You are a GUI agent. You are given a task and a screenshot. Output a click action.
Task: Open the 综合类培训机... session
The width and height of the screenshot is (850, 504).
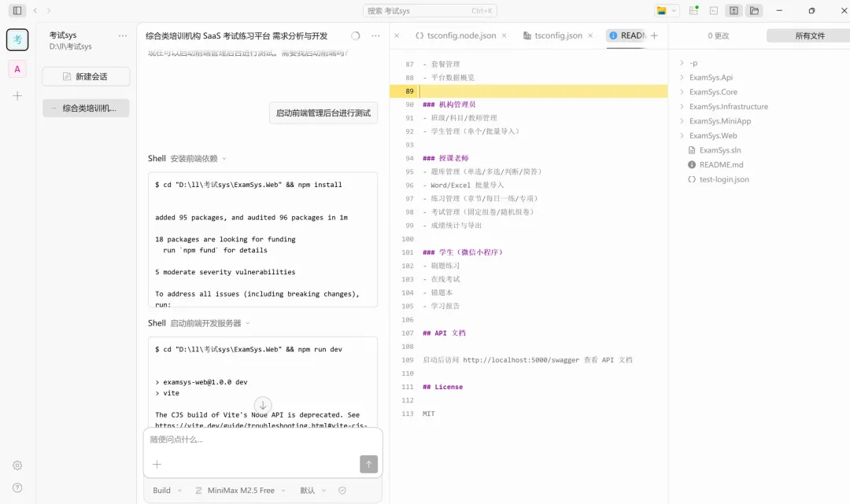[x=86, y=109]
